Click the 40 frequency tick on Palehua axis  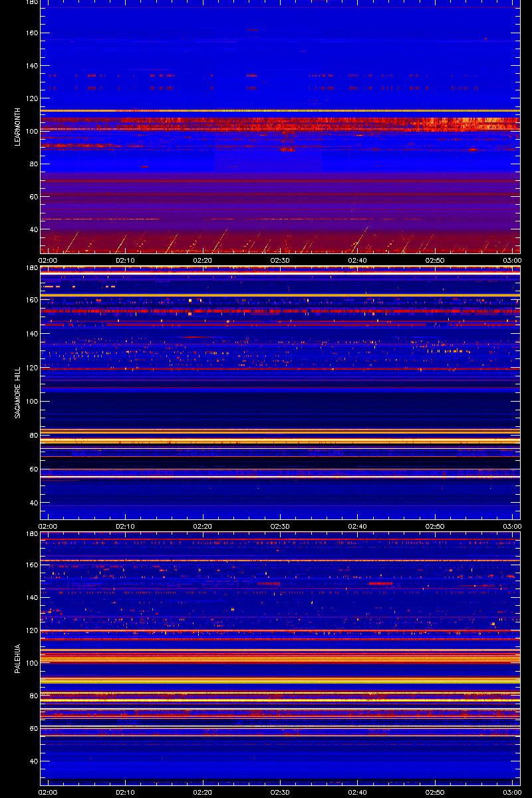tap(33, 761)
